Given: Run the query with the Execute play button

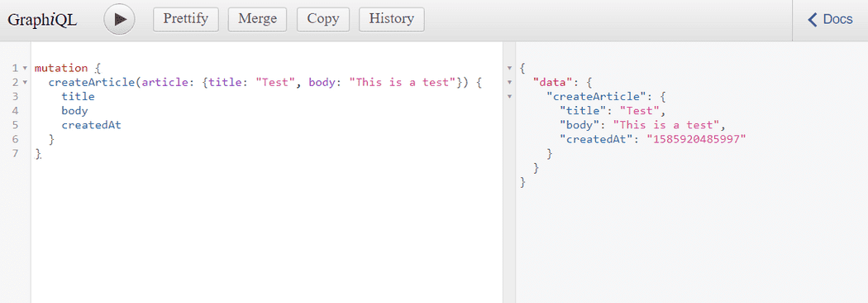Looking at the screenshot, I should 120,19.
